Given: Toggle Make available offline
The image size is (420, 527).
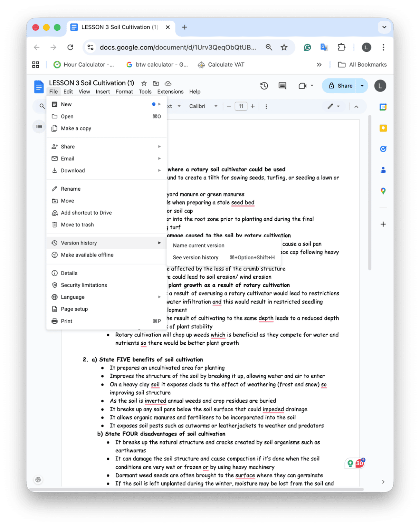Looking at the screenshot, I should (x=87, y=255).
